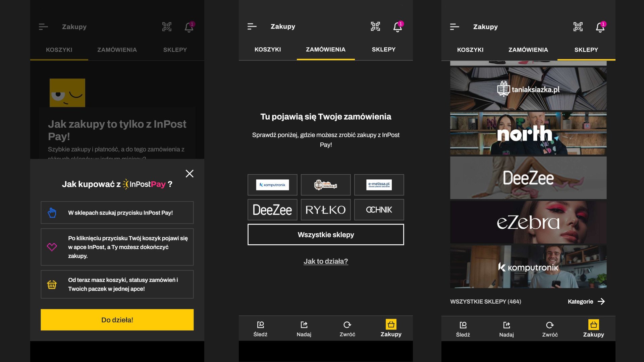Click Do działa! yellow action button

[x=117, y=319]
